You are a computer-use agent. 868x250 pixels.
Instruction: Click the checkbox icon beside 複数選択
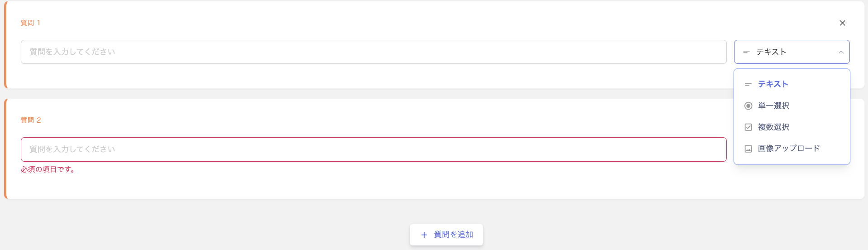pos(748,127)
